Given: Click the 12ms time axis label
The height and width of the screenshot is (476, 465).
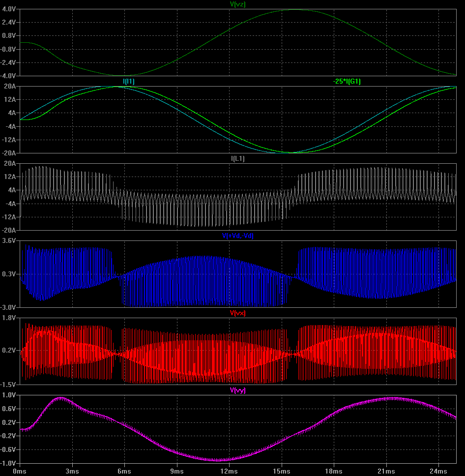Looking at the screenshot, I should (229, 471).
